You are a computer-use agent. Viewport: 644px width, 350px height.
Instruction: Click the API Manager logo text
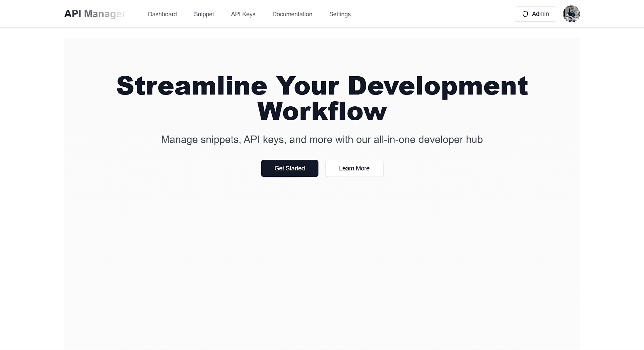coord(95,14)
